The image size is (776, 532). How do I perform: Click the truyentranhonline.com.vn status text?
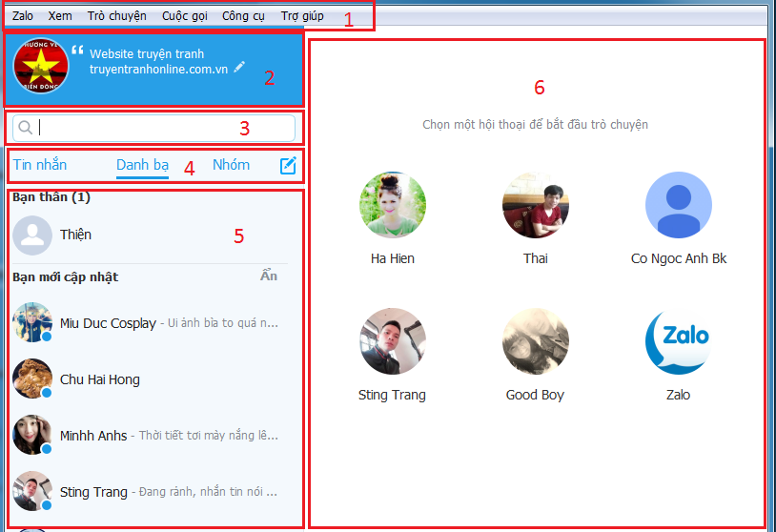[x=158, y=70]
